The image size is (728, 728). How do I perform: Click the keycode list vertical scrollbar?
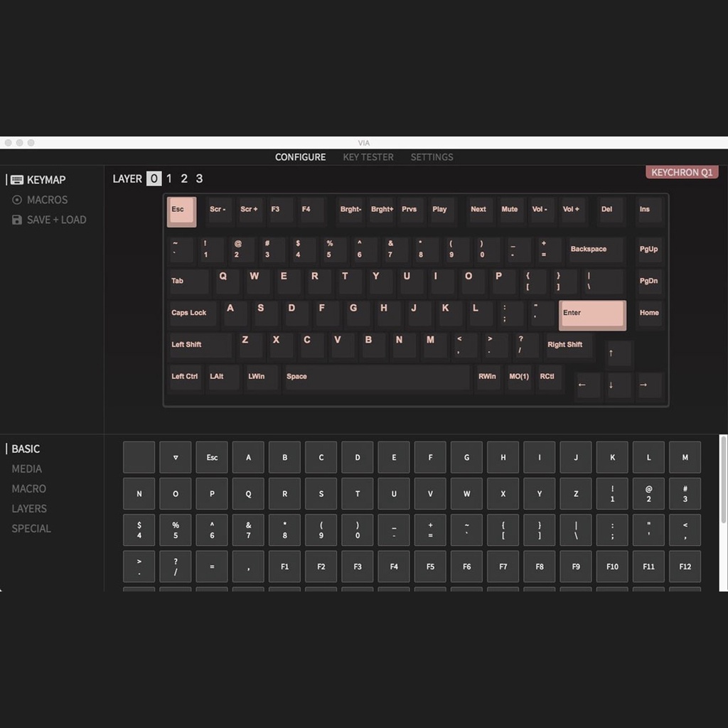click(x=724, y=483)
